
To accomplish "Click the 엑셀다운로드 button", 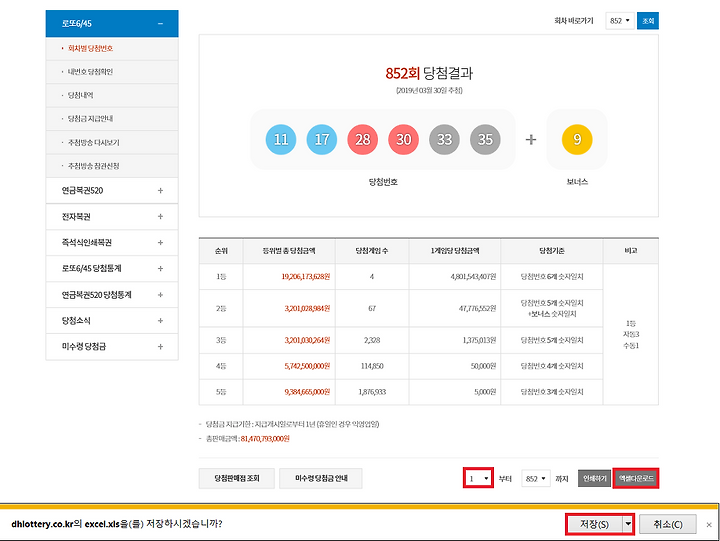I will [636, 478].
